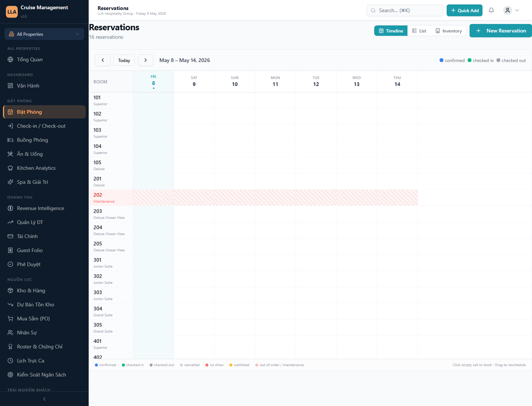Click the user avatar icon
This screenshot has width=532, height=406.
point(508,10)
